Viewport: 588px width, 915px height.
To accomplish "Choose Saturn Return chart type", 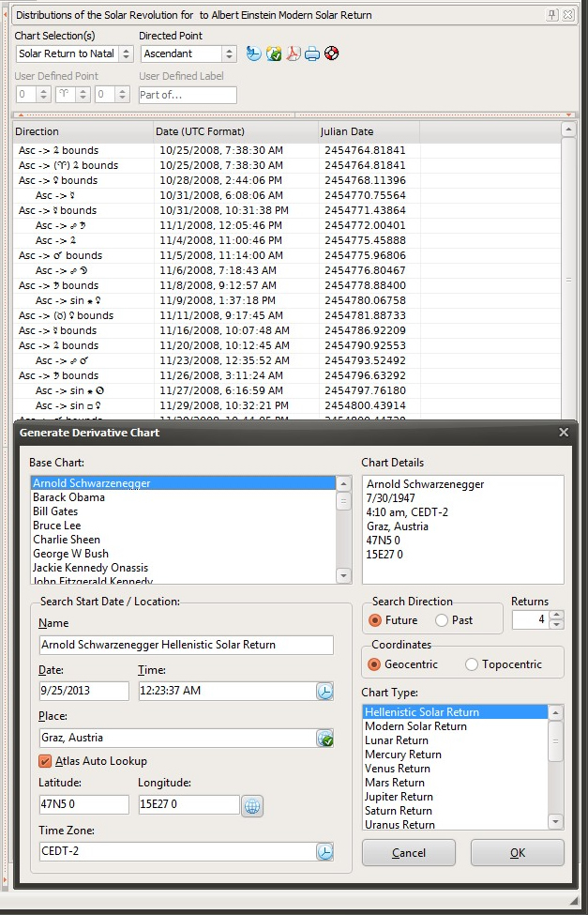I will tap(455, 811).
